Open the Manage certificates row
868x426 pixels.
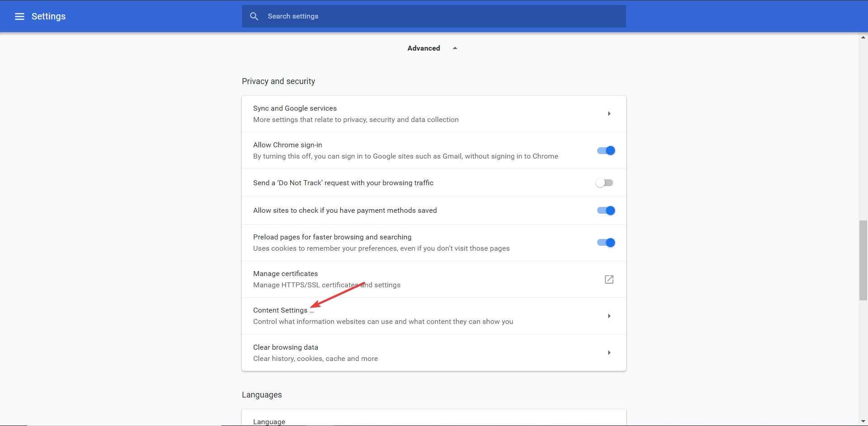click(x=434, y=279)
